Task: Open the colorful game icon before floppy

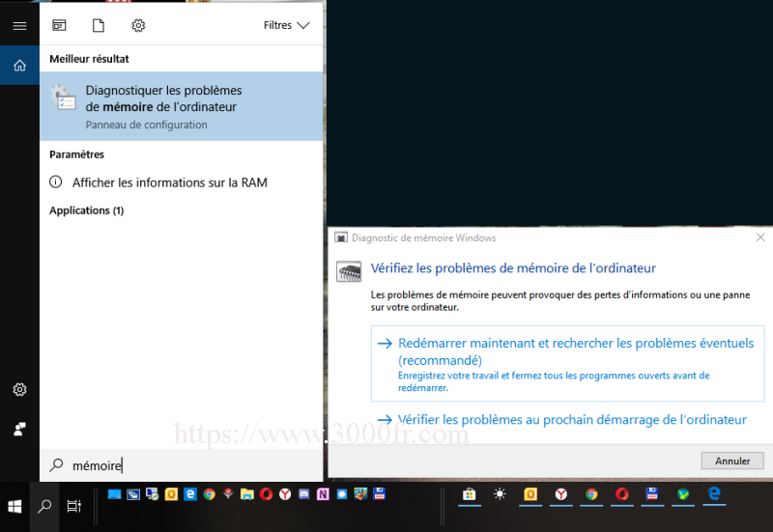Action: pyautogui.click(x=360, y=494)
